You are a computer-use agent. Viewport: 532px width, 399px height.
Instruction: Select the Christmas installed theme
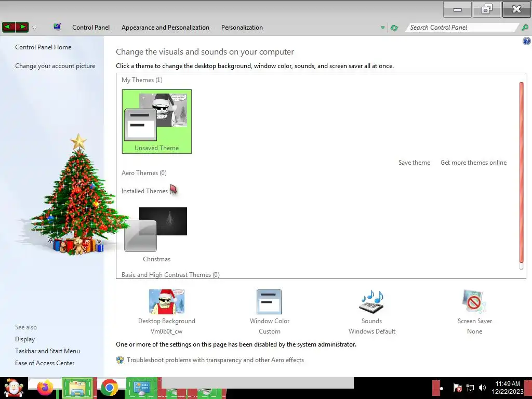point(156,234)
